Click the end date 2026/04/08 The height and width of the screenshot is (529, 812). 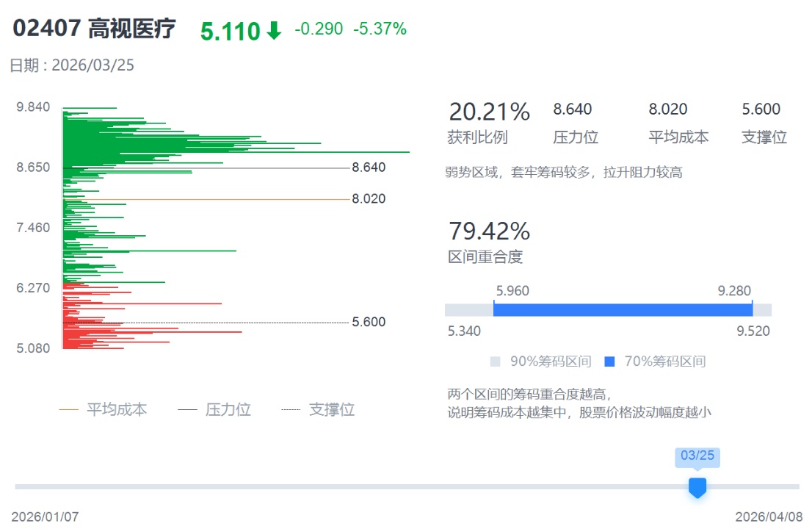point(769,517)
